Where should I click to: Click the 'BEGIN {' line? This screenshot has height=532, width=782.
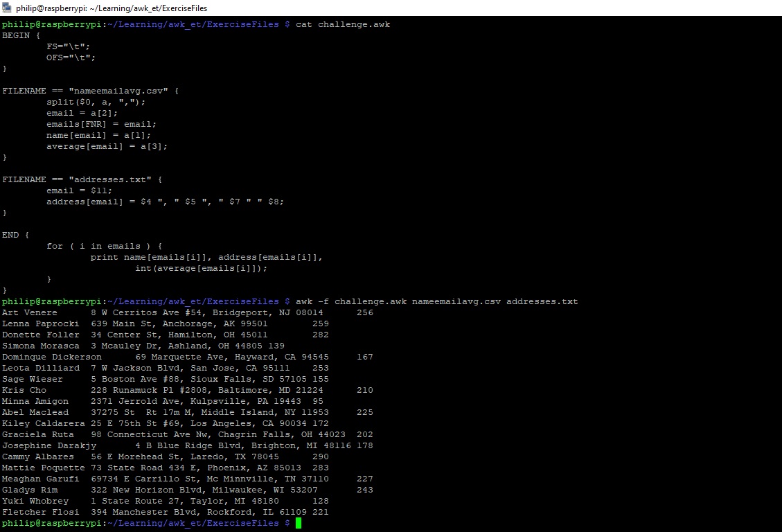pyautogui.click(x=21, y=35)
